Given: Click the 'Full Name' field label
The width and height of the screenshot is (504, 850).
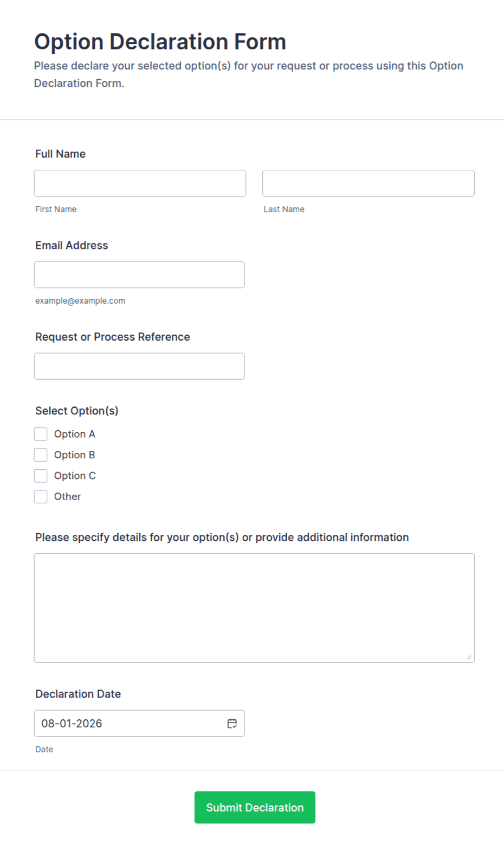Looking at the screenshot, I should pos(60,154).
